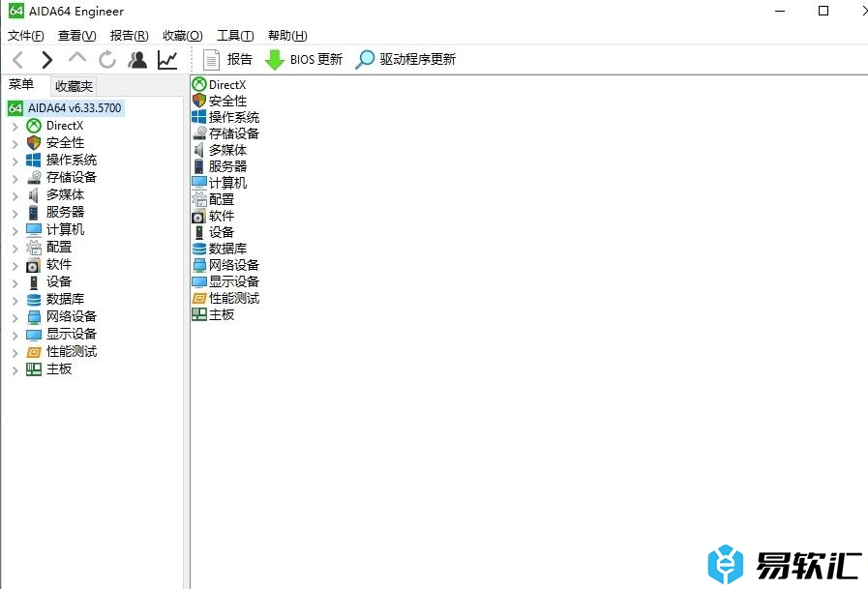Open the 报告(R) menu

coord(129,36)
